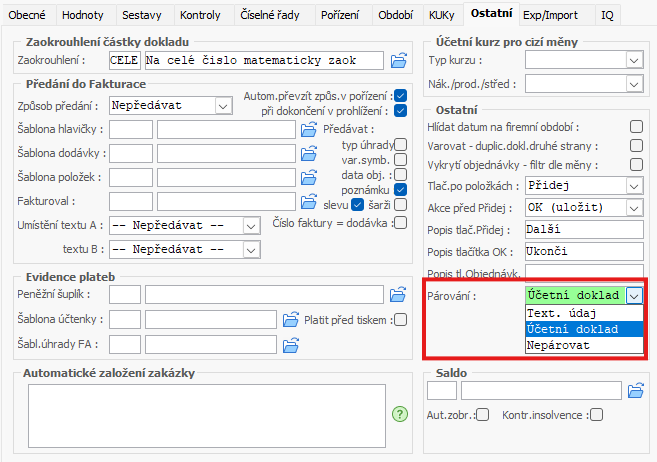Open folder lookup for Šablona dodávky

click(309, 153)
